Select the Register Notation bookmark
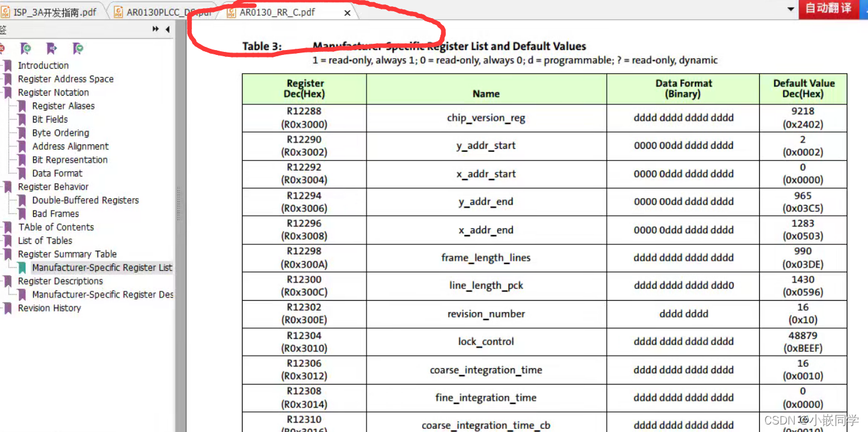The image size is (868, 432). 53,93
